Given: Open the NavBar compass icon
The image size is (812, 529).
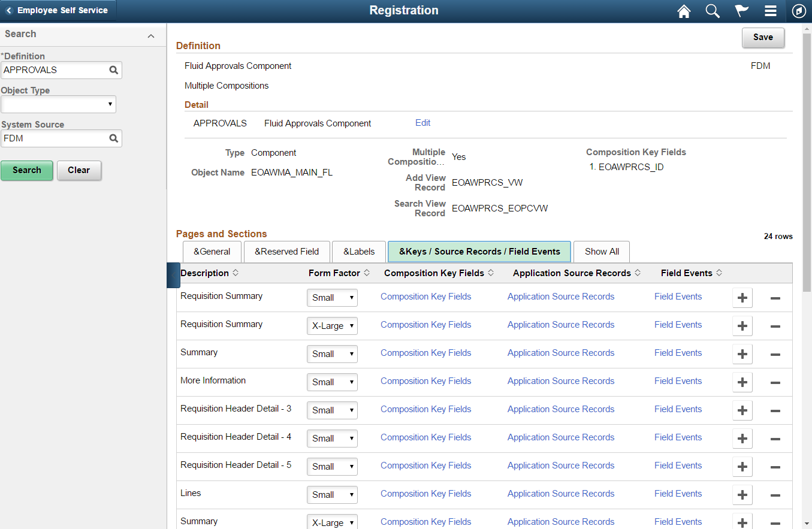Looking at the screenshot, I should click(799, 11).
